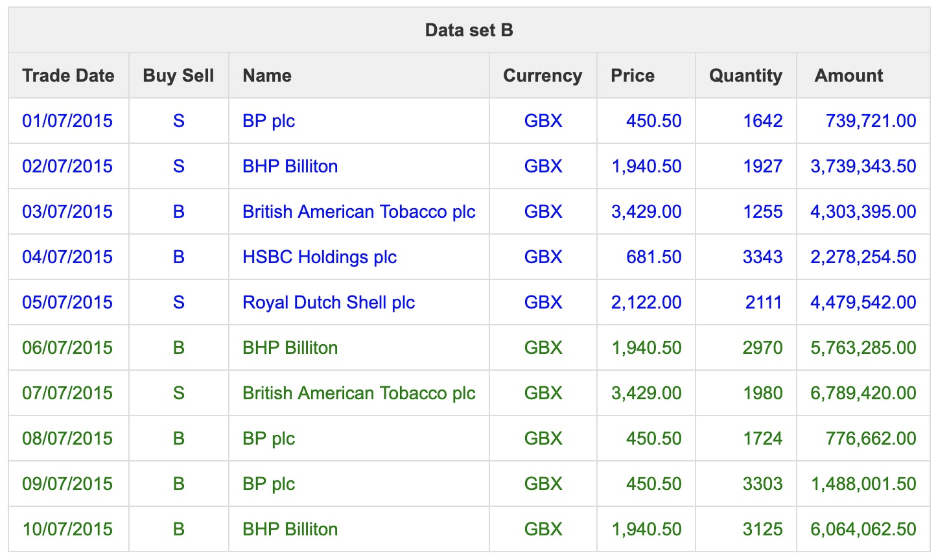Click price 3,429.00 in the 07/07/2015 row
The height and width of the screenshot is (560, 936).
pos(646,393)
